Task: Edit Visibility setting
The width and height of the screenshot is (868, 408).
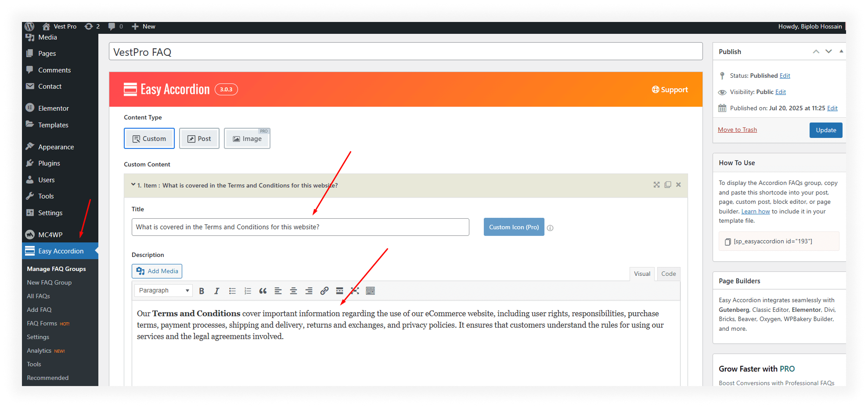Action: 780,92
